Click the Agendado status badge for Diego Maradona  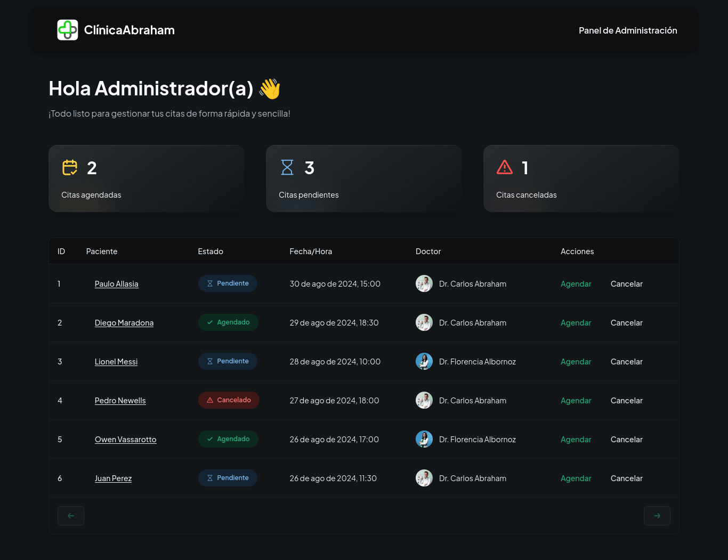(x=228, y=322)
